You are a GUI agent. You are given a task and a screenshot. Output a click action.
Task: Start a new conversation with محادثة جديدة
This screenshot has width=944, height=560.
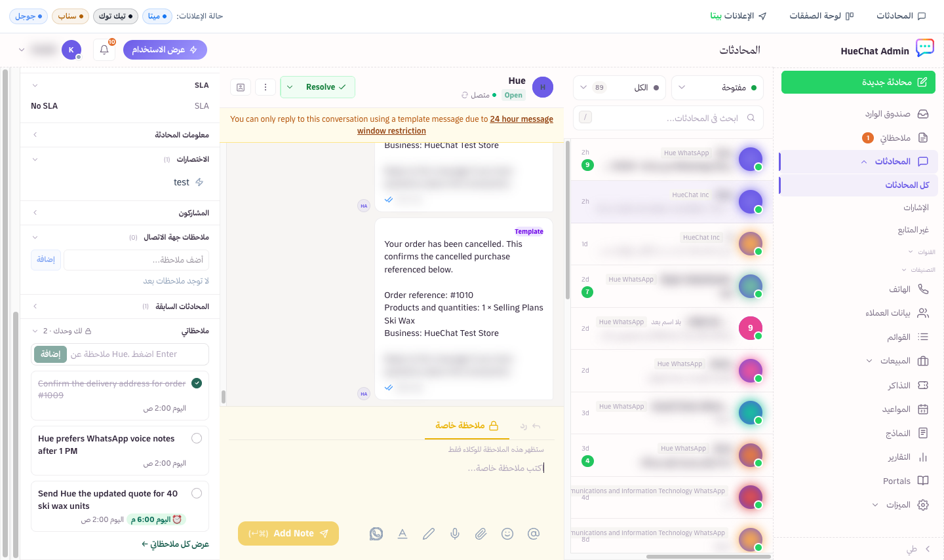point(858,82)
